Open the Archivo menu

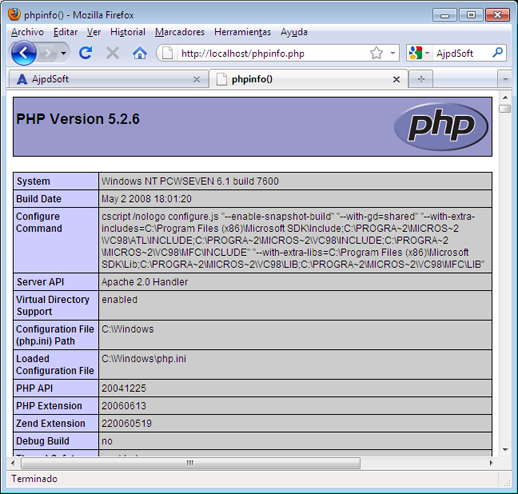pos(27,32)
